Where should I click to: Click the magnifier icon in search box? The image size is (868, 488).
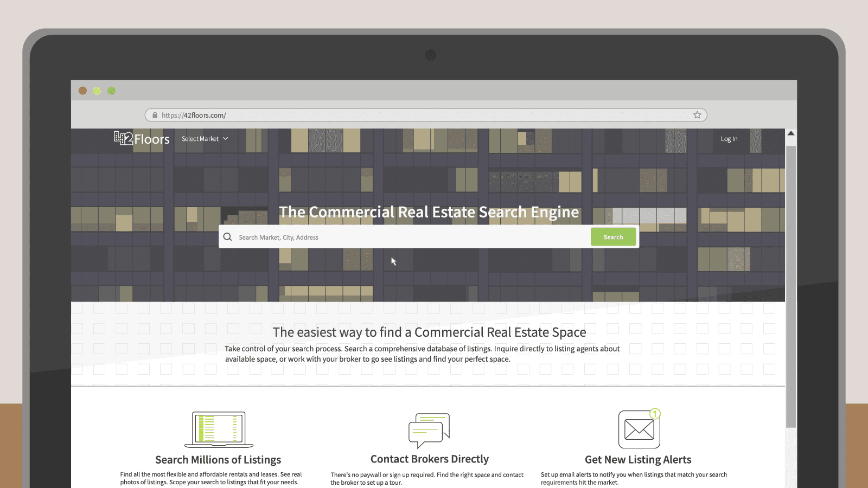point(228,237)
